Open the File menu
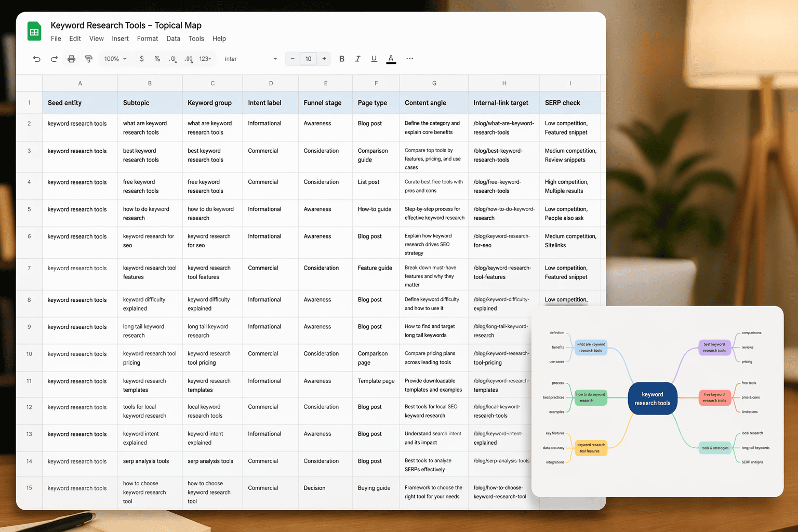Image resolution: width=798 pixels, height=532 pixels. click(56, 38)
